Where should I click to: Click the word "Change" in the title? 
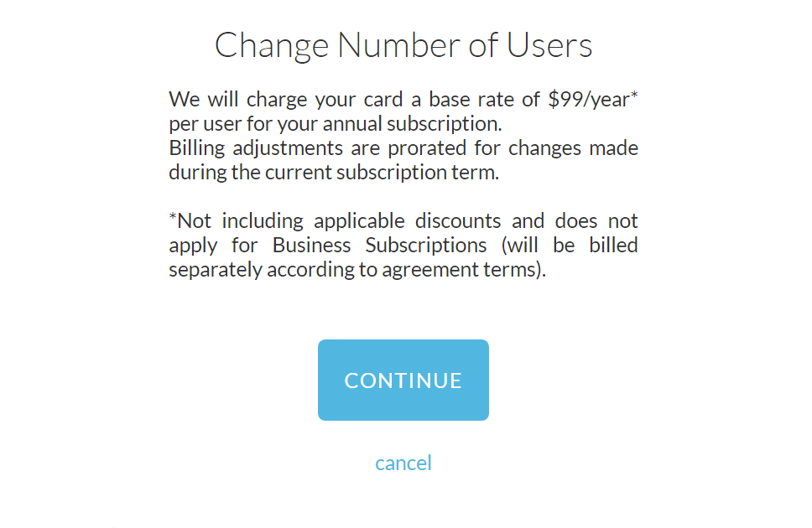tap(270, 45)
